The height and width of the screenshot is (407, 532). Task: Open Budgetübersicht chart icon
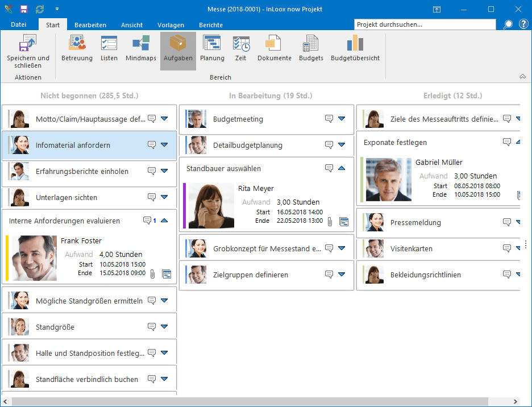click(355, 48)
